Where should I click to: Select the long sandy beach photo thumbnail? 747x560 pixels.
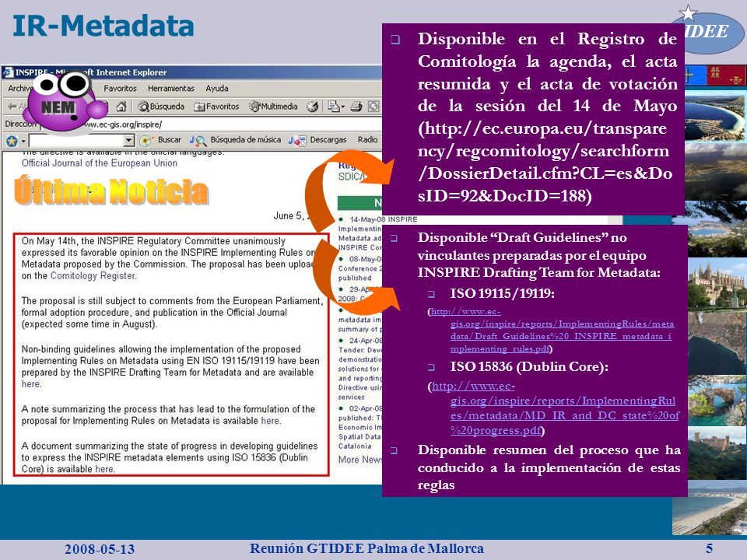710,509
